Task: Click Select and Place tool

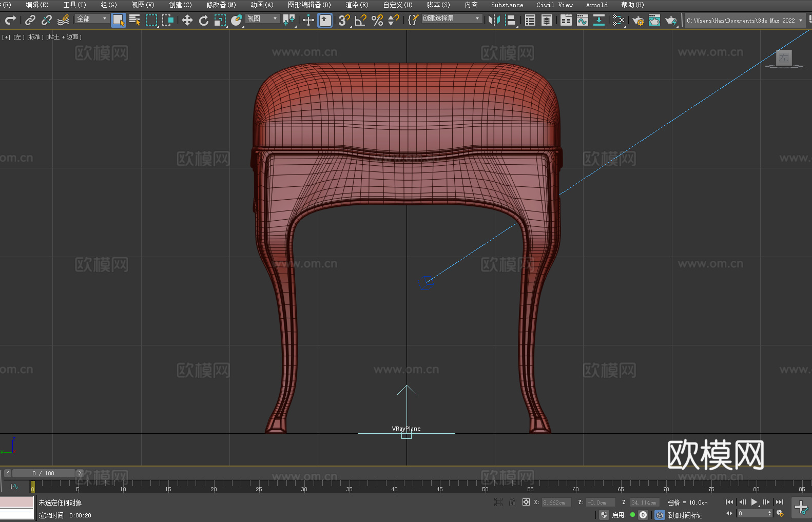Action: click(237, 20)
